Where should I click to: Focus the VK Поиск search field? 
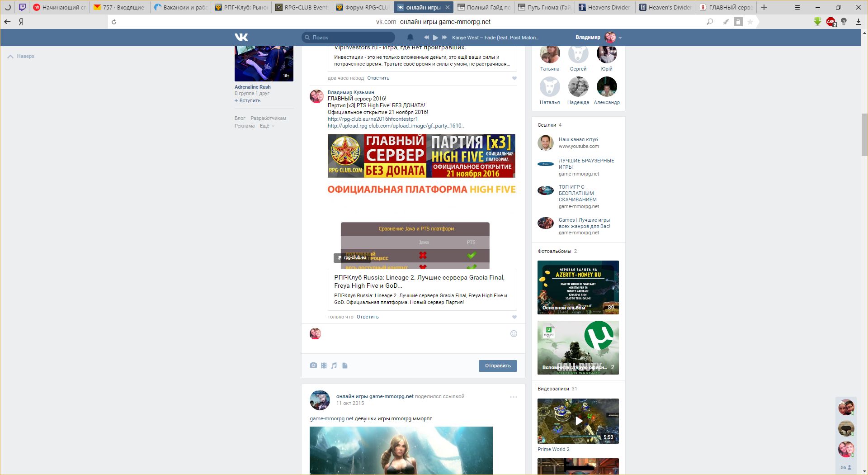tap(348, 38)
